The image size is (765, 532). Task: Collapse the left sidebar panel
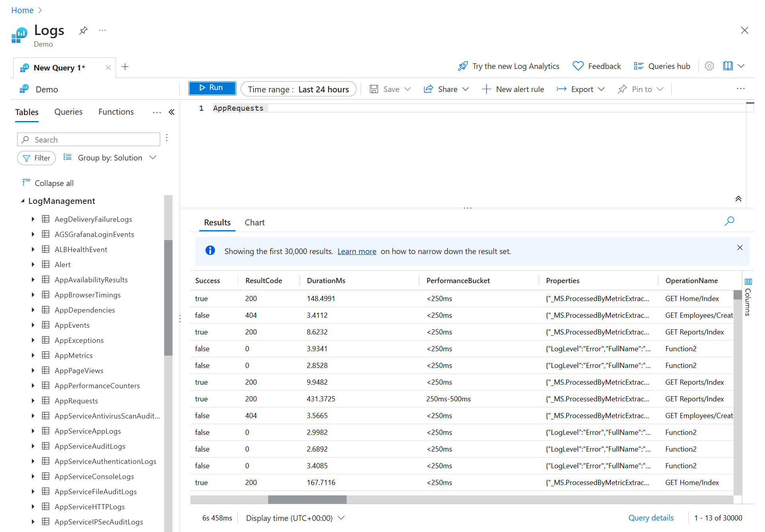click(x=171, y=112)
